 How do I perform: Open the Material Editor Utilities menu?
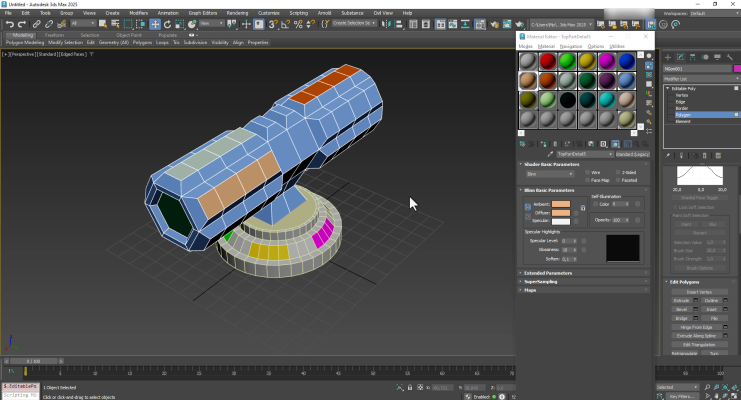pyautogui.click(x=617, y=46)
